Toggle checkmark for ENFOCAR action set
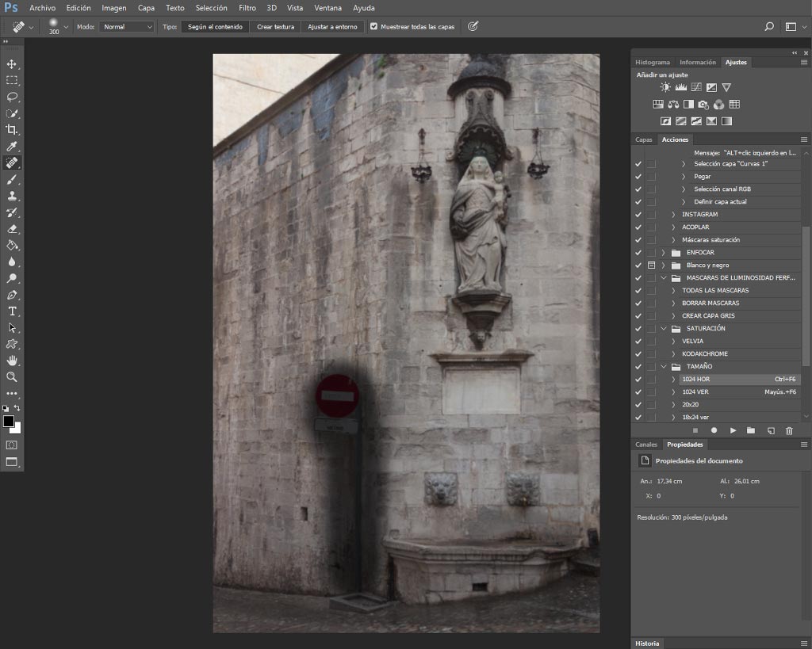The height and width of the screenshot is (649, 812). (638, 253)
